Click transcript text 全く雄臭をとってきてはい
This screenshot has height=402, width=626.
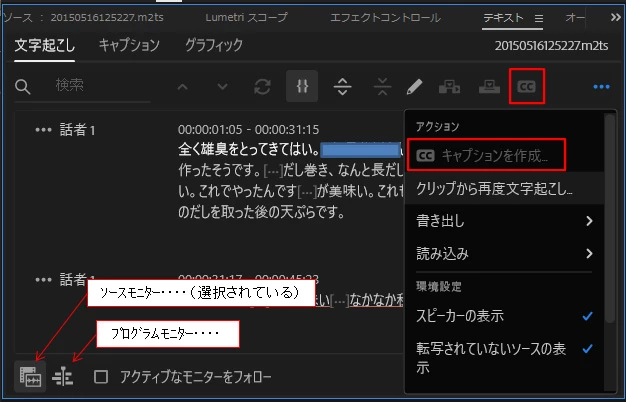point(249,150)
